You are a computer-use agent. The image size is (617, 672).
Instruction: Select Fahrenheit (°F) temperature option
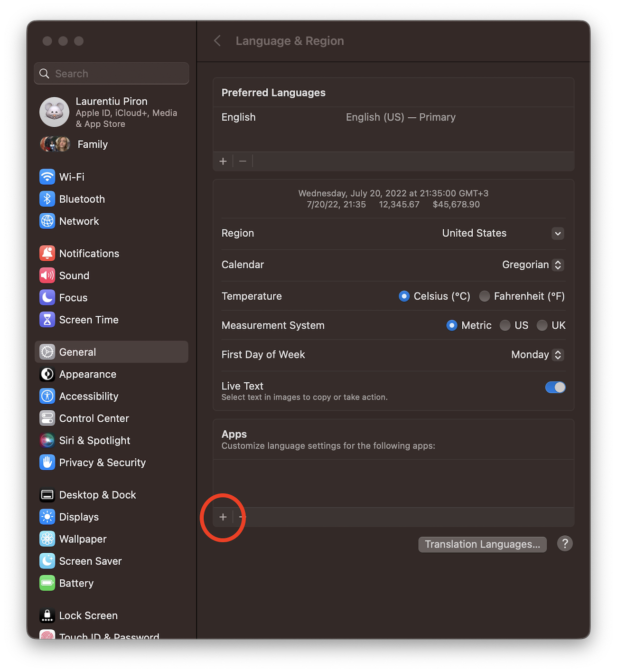pyautogui.click(x=485, y=296)
